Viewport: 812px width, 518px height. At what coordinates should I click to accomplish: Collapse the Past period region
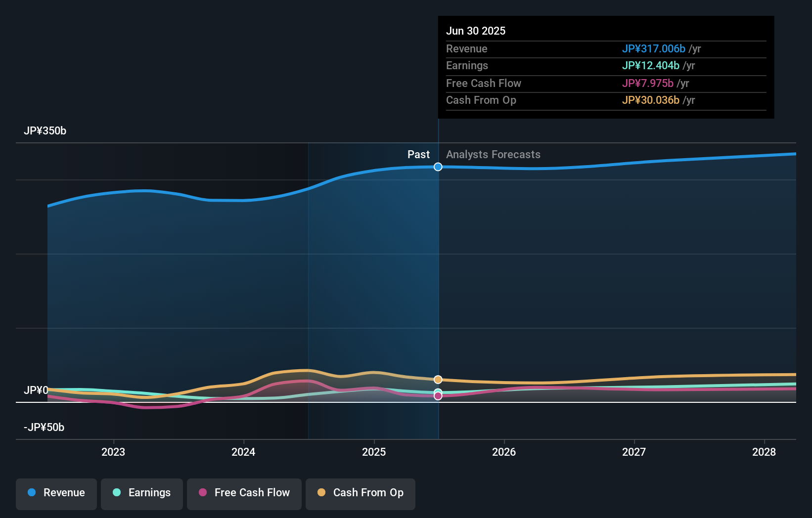pos(418,155)
